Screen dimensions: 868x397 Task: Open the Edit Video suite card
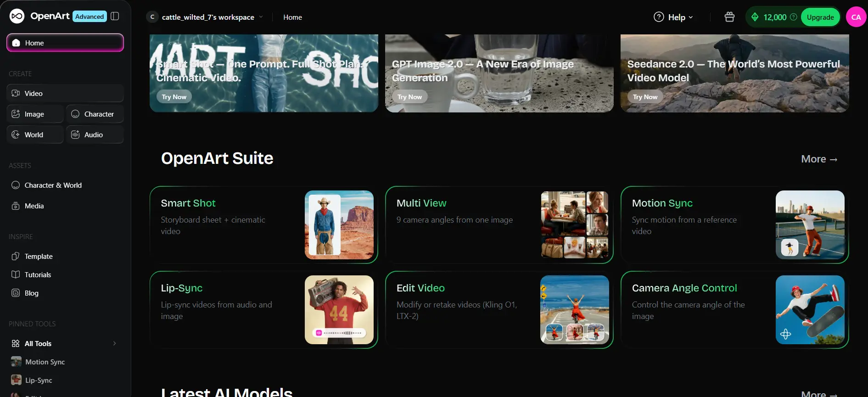coord(499,310)
